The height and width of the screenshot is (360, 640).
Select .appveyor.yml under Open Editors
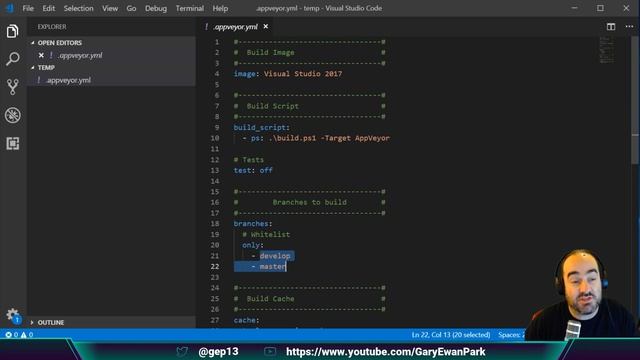[x=80, y=55]
